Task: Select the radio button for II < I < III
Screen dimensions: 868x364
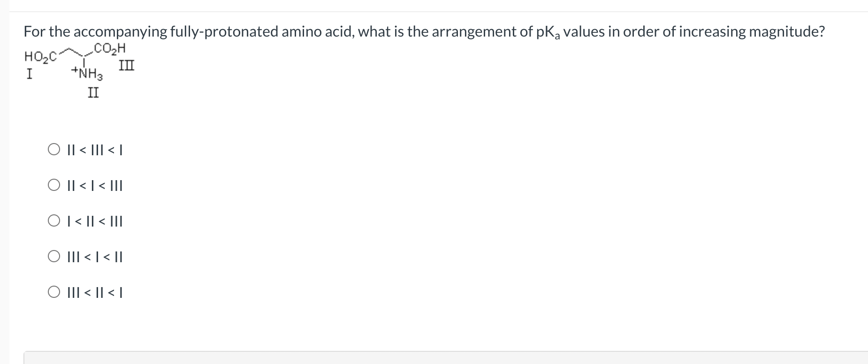Action: [54, 185]
